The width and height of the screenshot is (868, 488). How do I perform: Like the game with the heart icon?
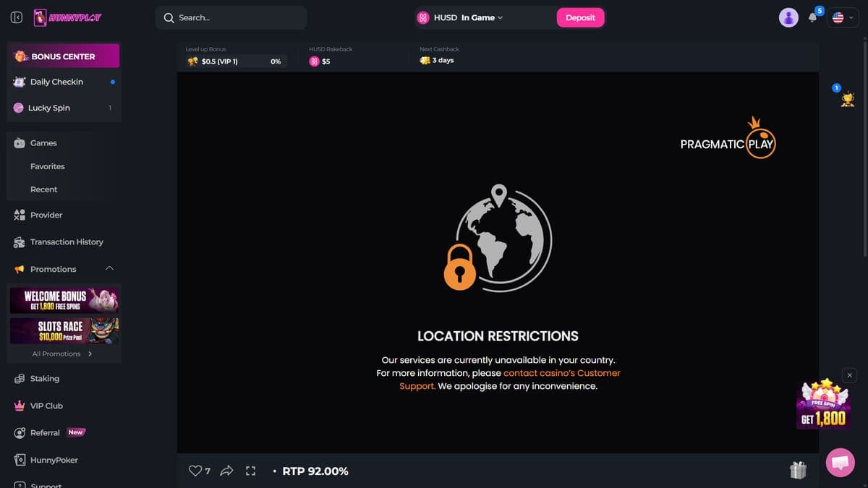195,471
